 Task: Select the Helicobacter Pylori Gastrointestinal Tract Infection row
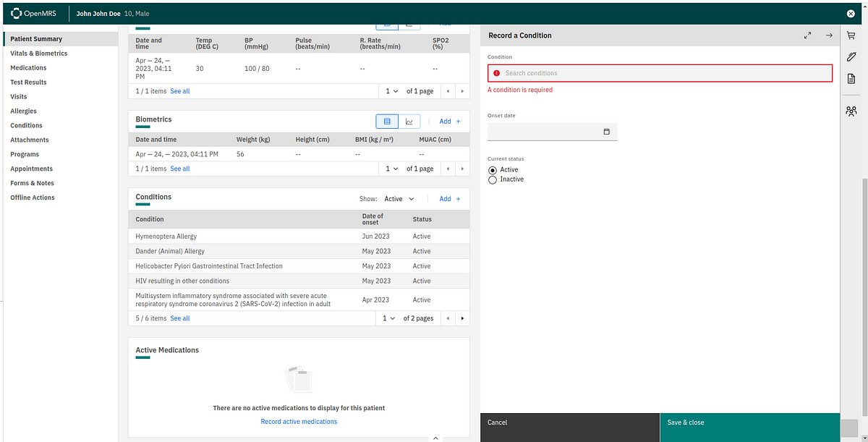coord(299,266)
